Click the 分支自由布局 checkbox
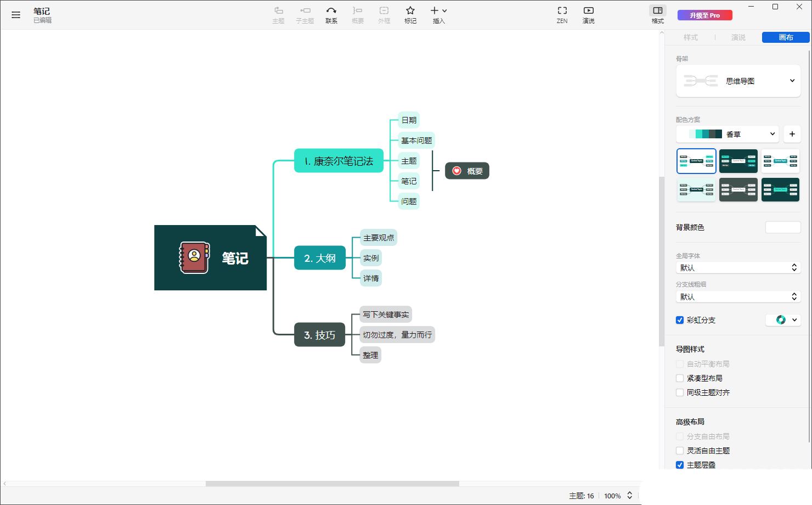 point(680,436)
